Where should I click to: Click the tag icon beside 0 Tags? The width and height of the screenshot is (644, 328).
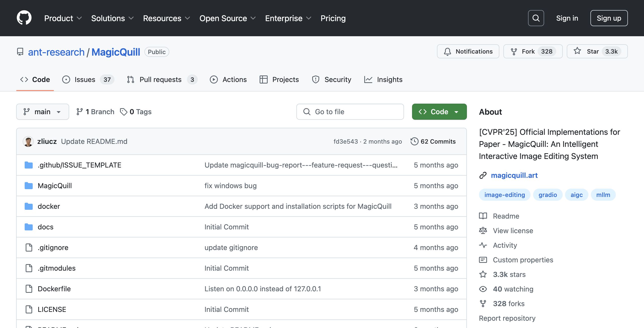point(124,112)
